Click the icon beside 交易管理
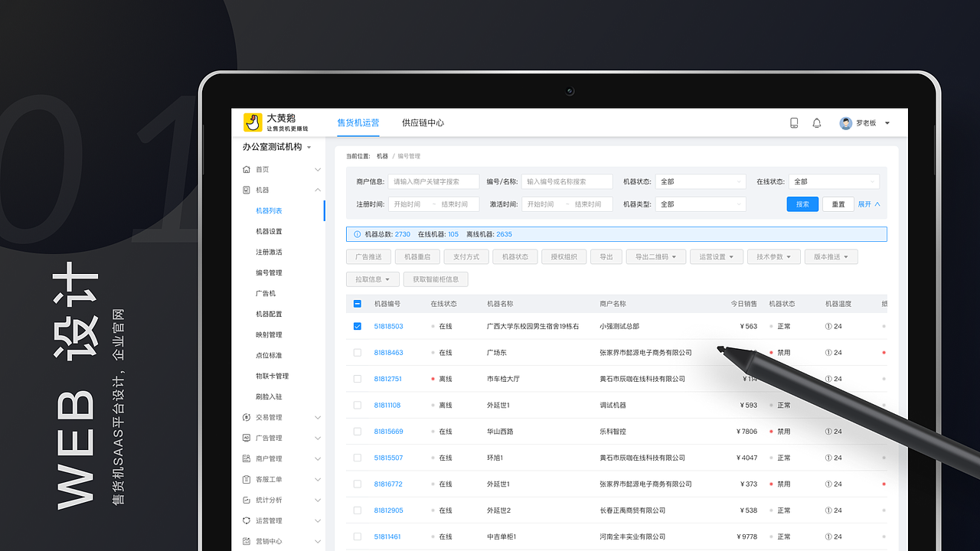The width and height of the screenshot is (980, 551). 247,417
